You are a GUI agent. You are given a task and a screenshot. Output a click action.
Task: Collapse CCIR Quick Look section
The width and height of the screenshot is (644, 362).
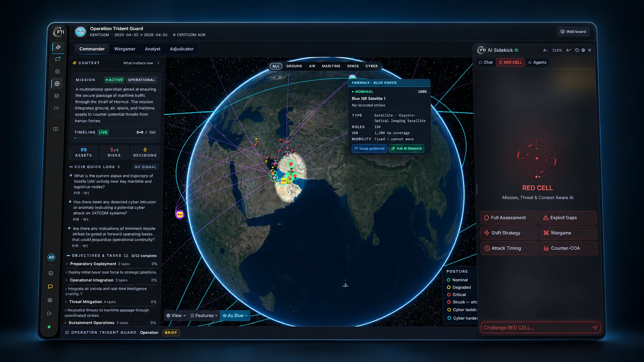71,167
